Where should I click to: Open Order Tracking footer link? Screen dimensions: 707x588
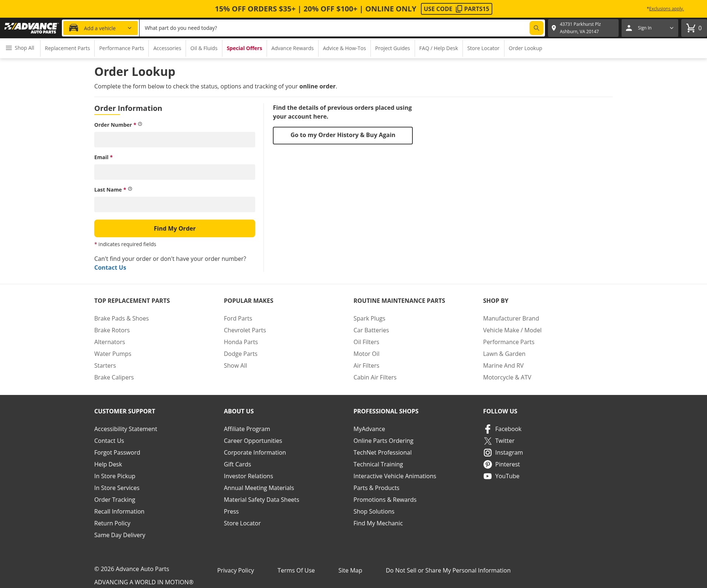(x=115, y=500)
